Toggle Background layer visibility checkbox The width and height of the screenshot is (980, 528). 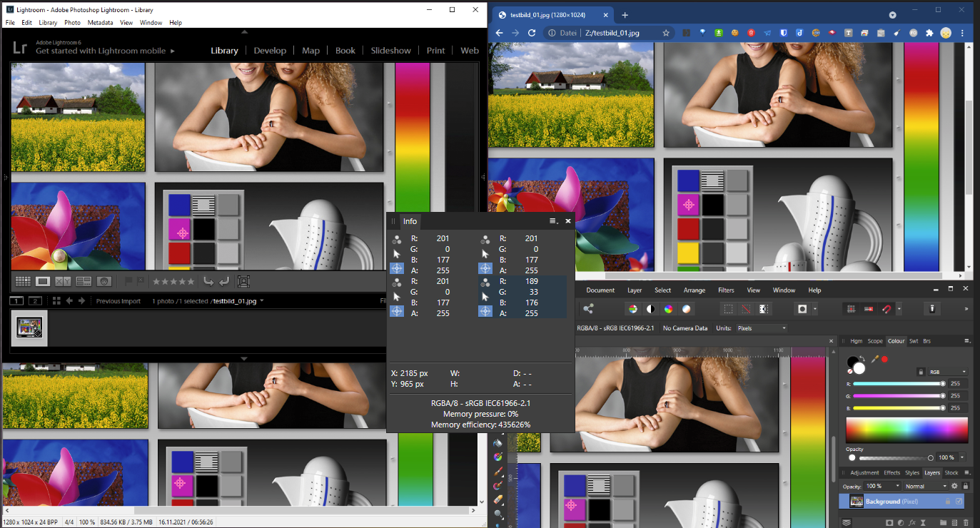pos(959,501)
